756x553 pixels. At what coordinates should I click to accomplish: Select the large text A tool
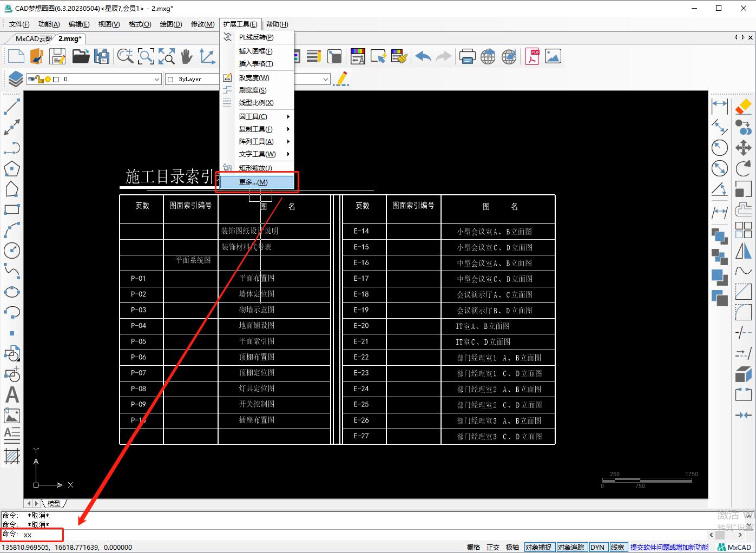pos(12,395)
